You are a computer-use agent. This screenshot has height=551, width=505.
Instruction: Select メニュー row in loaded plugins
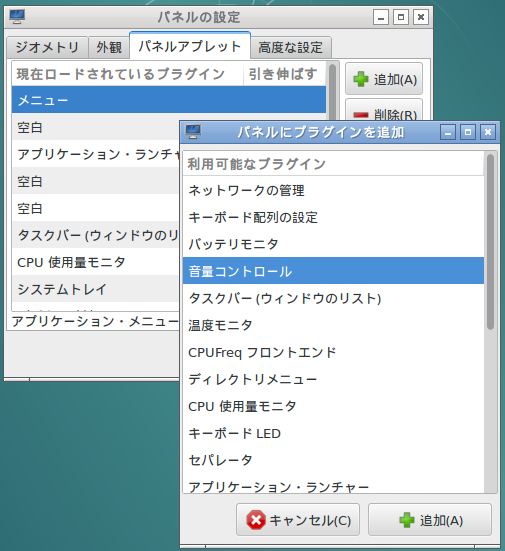169,100
